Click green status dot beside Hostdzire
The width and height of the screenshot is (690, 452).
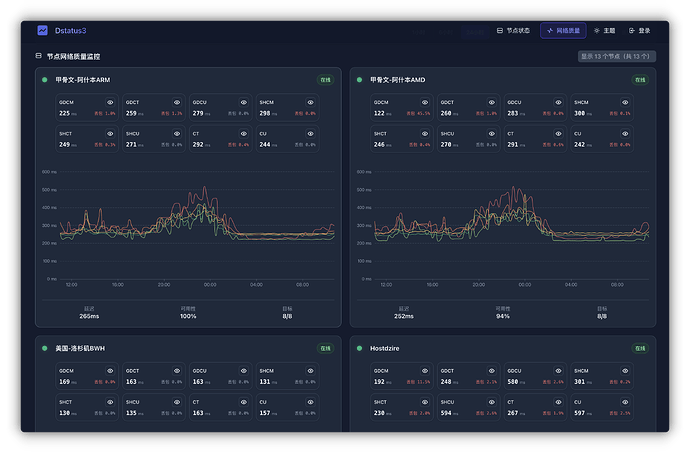[x=360, y=348]
